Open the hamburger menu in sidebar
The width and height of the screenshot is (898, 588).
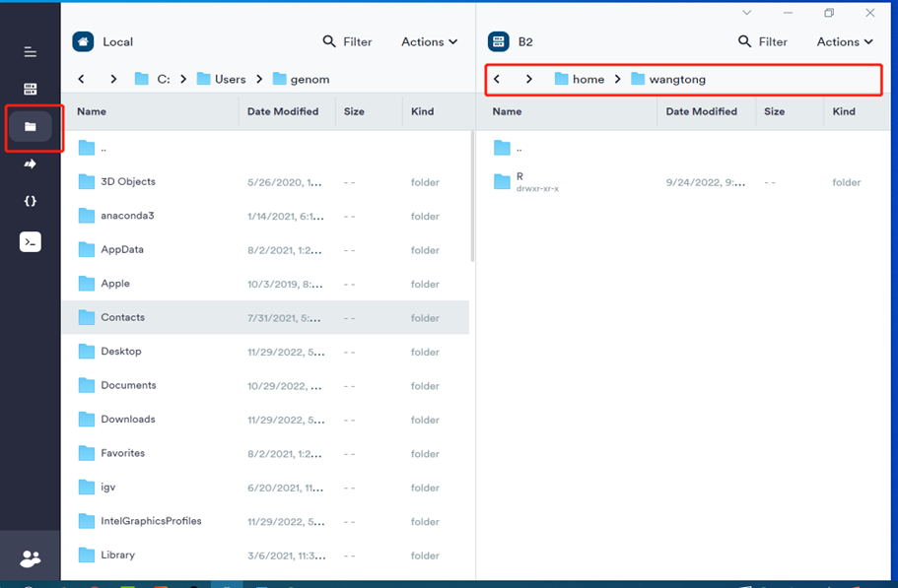point(31,52)
